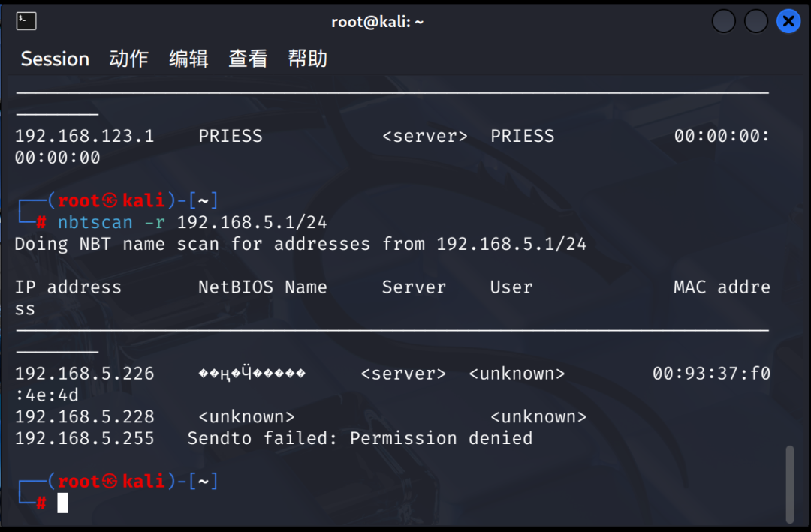The width and height of the screenshot is (811, 532).
Task: Open the 查看 menu
Action: point(248,59)
